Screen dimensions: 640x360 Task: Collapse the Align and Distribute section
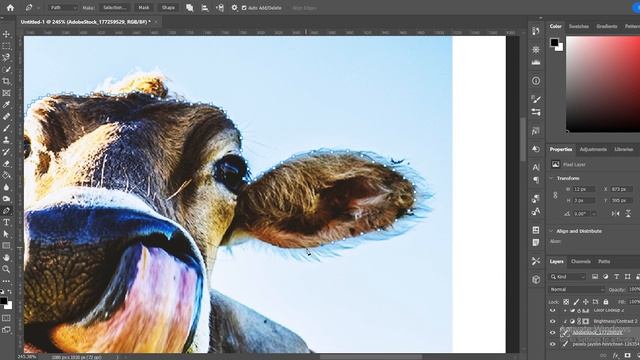pos(552,231)
